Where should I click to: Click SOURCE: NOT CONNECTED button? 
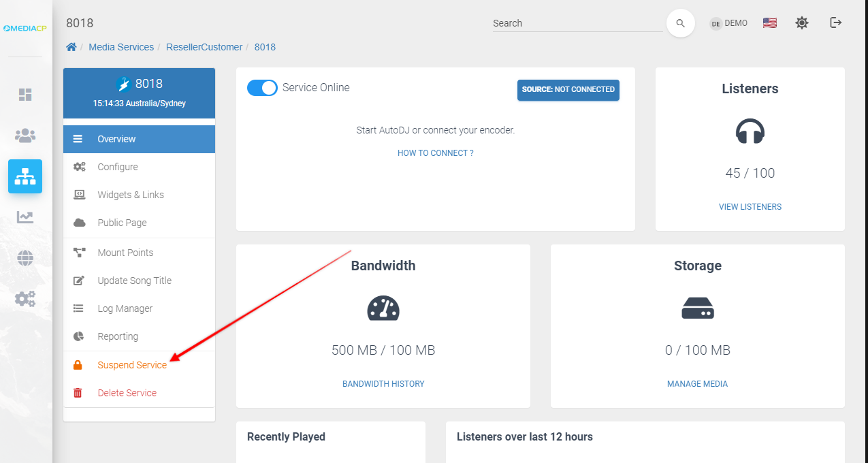568,90
